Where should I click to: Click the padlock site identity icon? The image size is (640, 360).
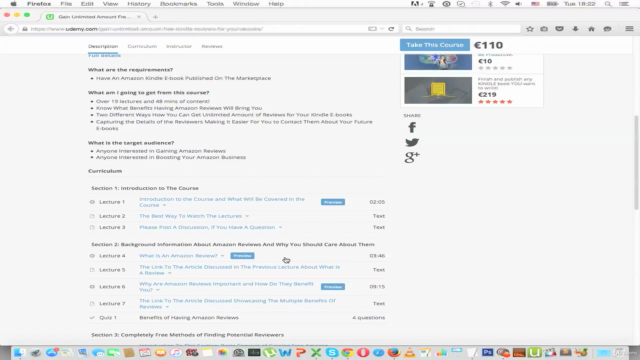[25, 29]
